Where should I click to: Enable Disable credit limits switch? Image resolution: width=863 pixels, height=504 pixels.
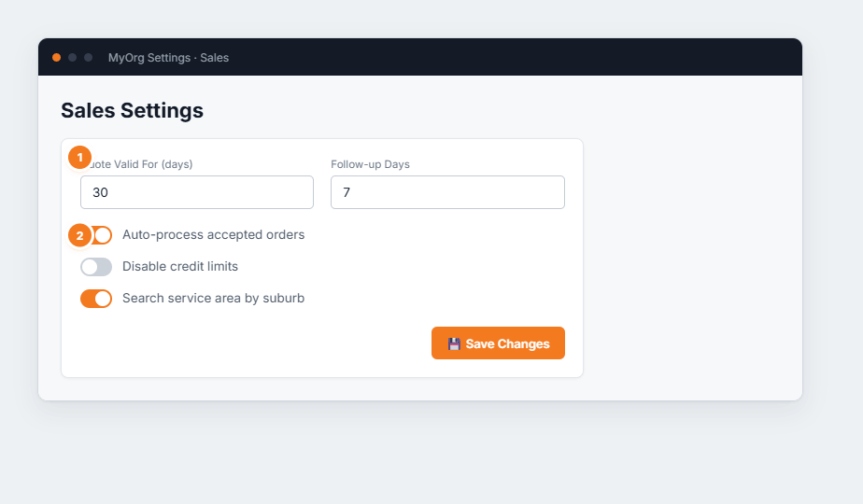pos(96,267)
